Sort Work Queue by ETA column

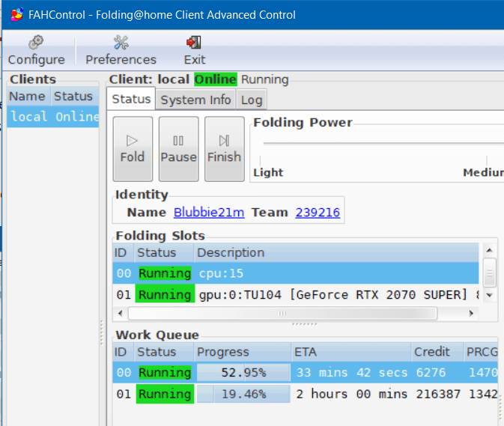351,352
